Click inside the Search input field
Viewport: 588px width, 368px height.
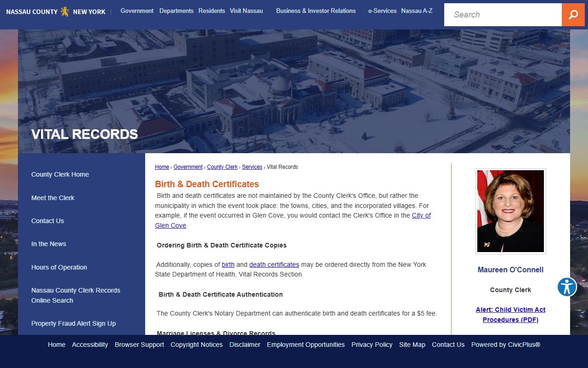503,15
